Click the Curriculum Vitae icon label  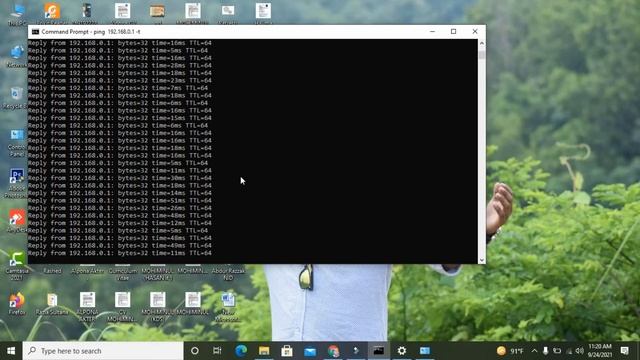point(122,274)
